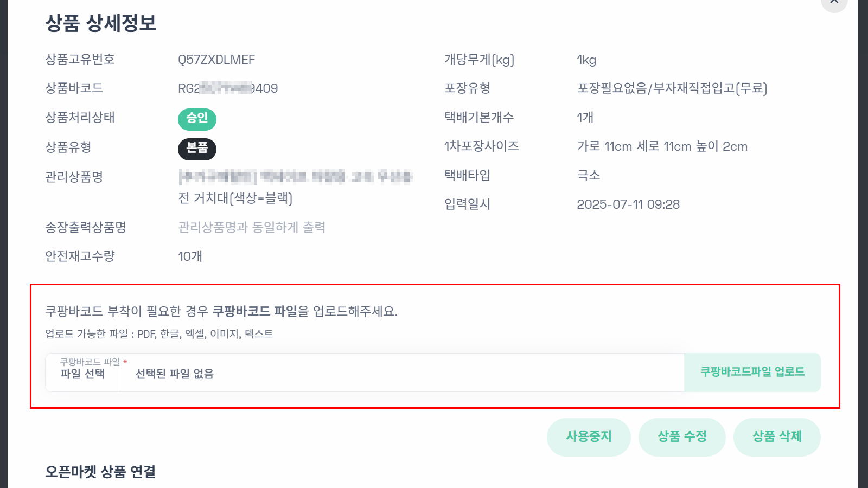Viewport: 868px width, 488px height.
Task: Click the 선택된 파일 없음 file field
Action: (175, 374)
